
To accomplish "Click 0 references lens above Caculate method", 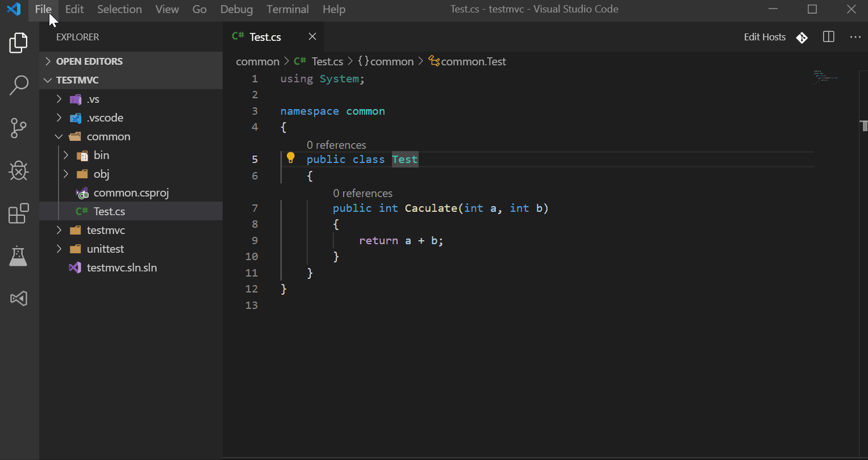I will pos(362,193).
